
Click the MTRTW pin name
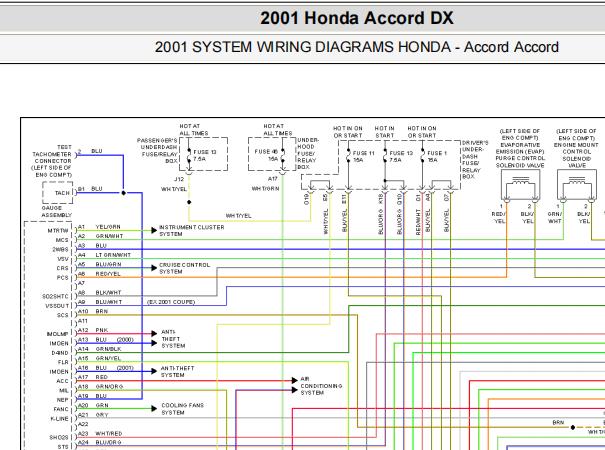[58, 231]
